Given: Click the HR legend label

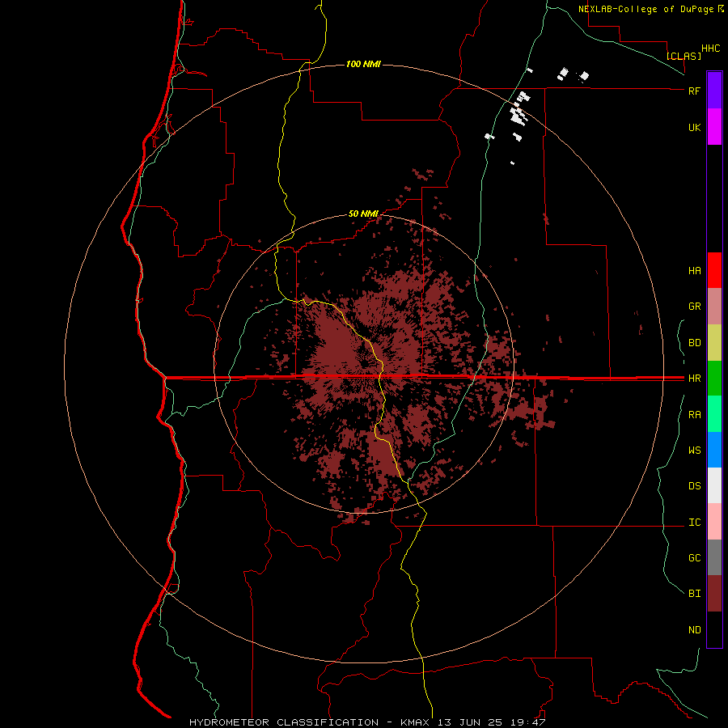Looking at the screenshot, I should [x=694, y=379].
